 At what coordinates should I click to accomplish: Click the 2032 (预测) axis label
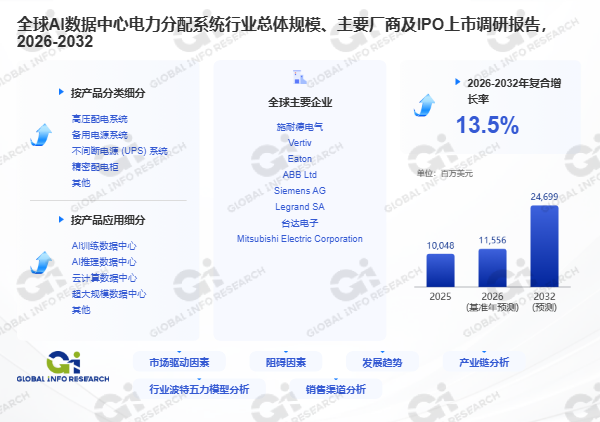[x=544, y=302]
